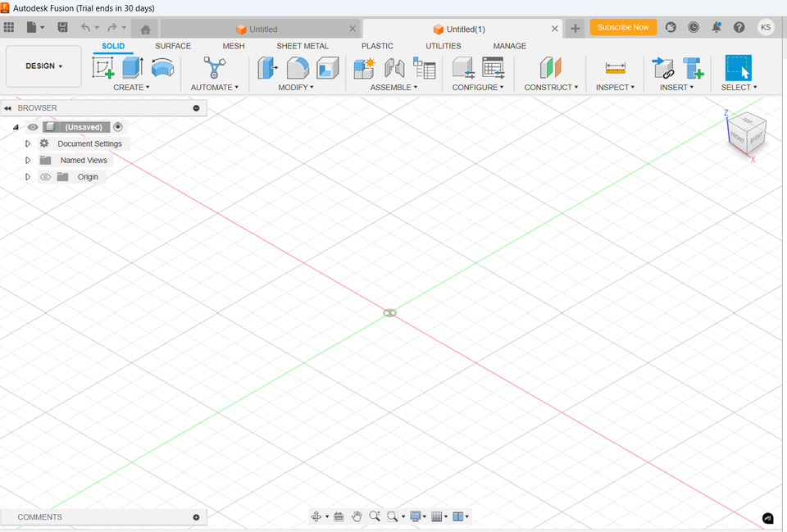
Task: Open the SELECT dropdown menu
Action: click(x=739, y=88)
